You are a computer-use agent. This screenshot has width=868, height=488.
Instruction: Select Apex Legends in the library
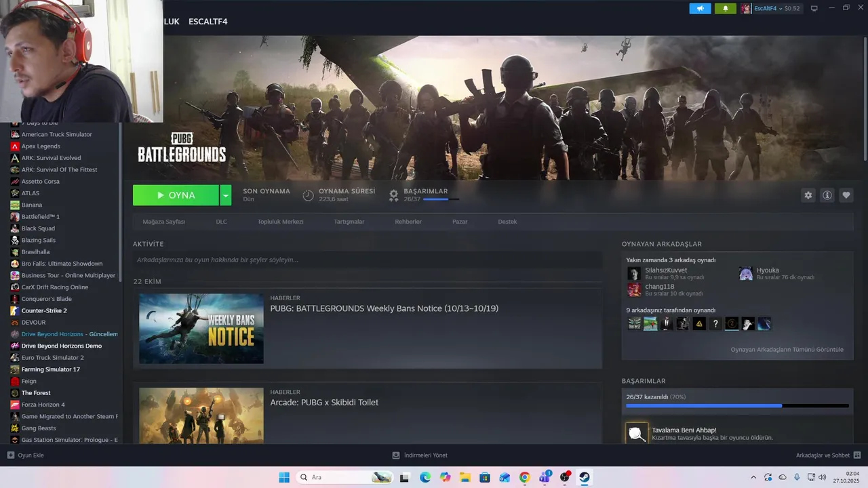(x=40, y=146)
